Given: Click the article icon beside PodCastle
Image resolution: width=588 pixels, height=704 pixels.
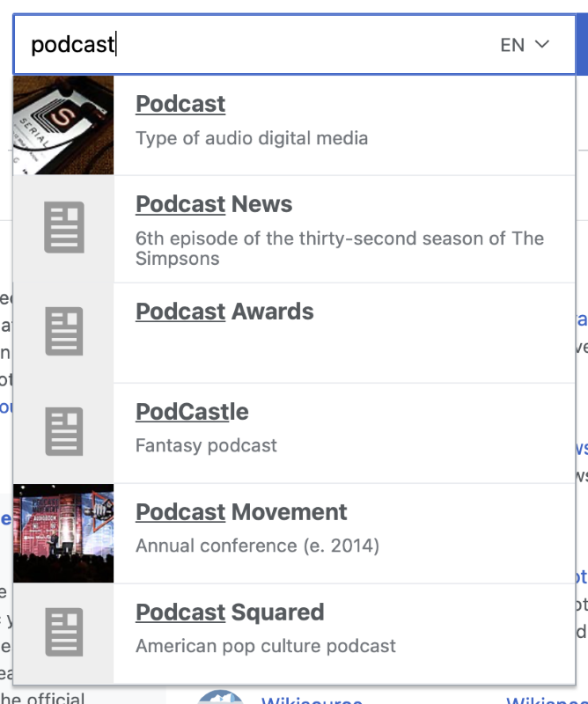Looking at the screenshot, I should pyautogui.click(x=63, y=431).
